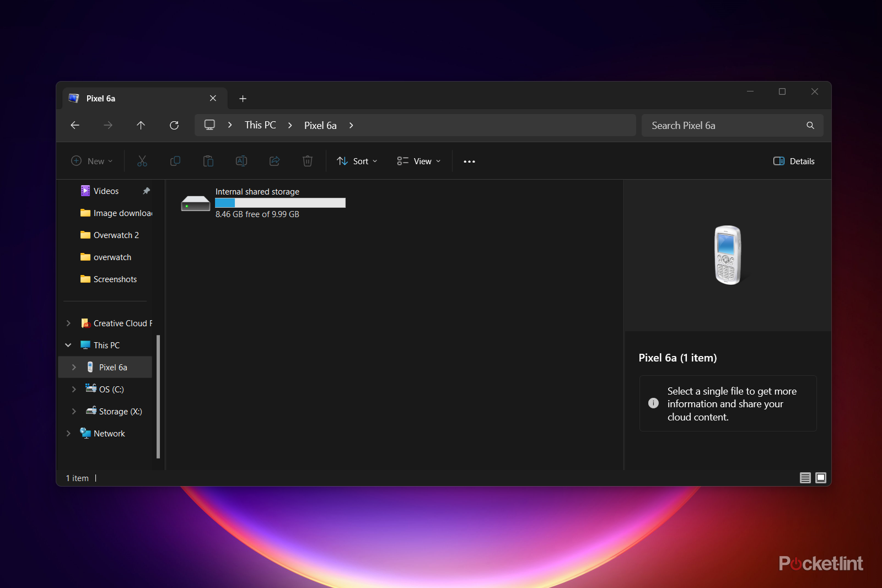Expand the OS (C:) drive node
Viewport: 882px width, 588px height.
coord(74,389)
